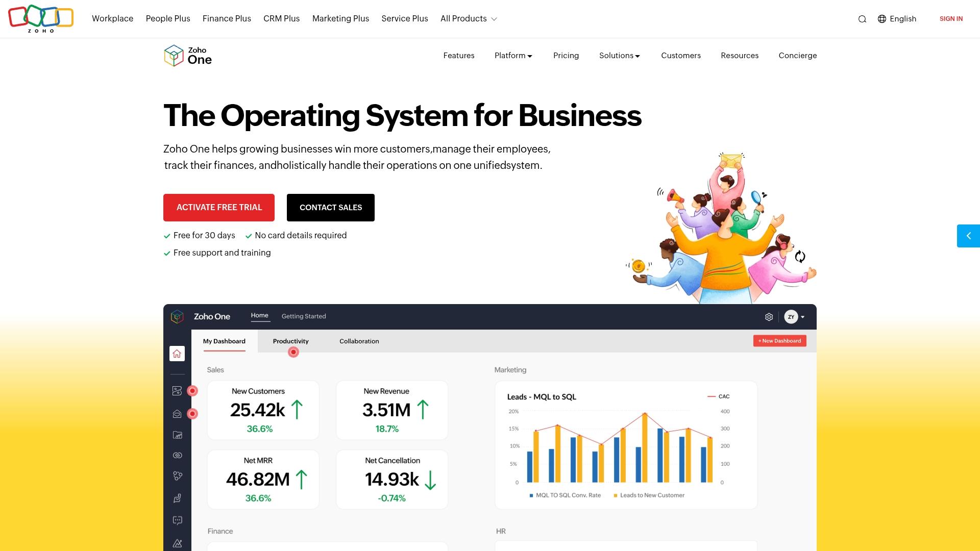This screenshot has height=551, width=980.
Task: Click the New Revenue stat card
Action: pyautogui.click(x=391, y=410)
